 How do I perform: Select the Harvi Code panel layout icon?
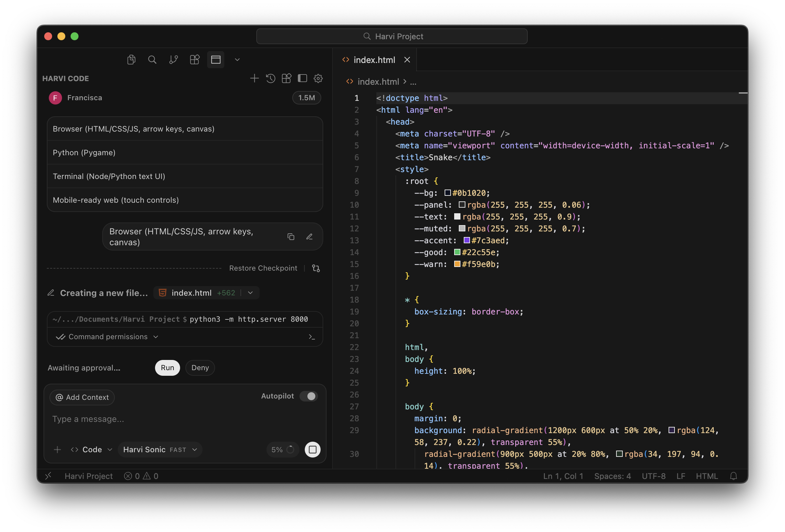[216, 60]
